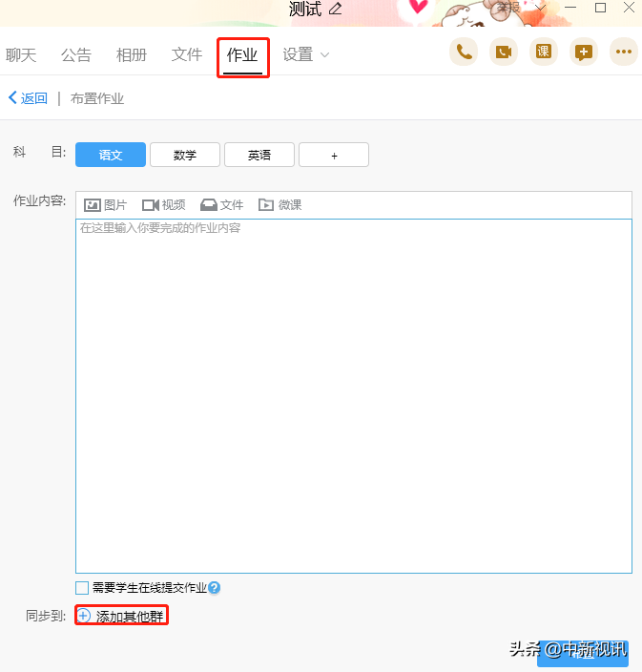The image size is (642, 672).
Task: Open the 微课 micro-lesson attachment tool
Action: (280, 205)
